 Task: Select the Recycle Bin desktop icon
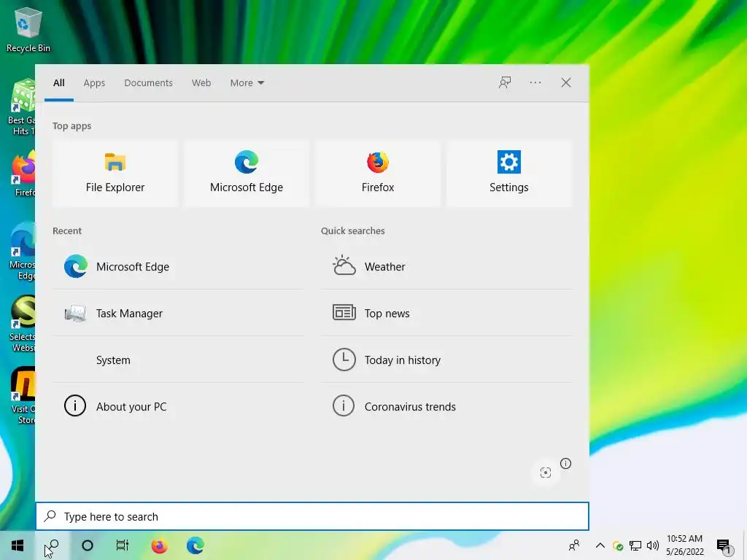[28, 29]
